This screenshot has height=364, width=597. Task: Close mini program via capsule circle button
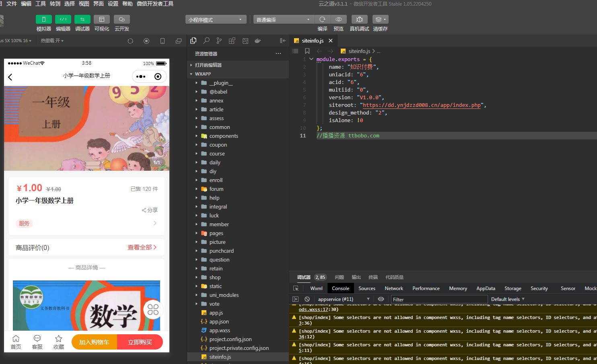tap(158, 76)
